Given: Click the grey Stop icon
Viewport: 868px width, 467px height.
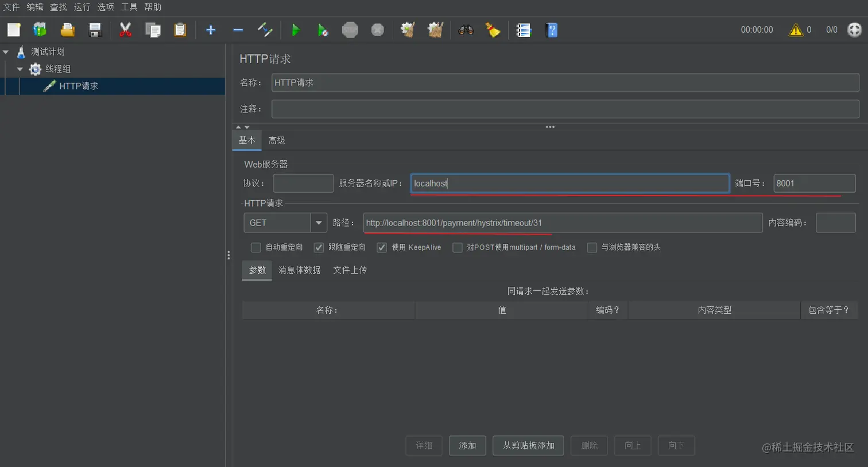Looking at the screenshot, I should click(x=350, y=30).
